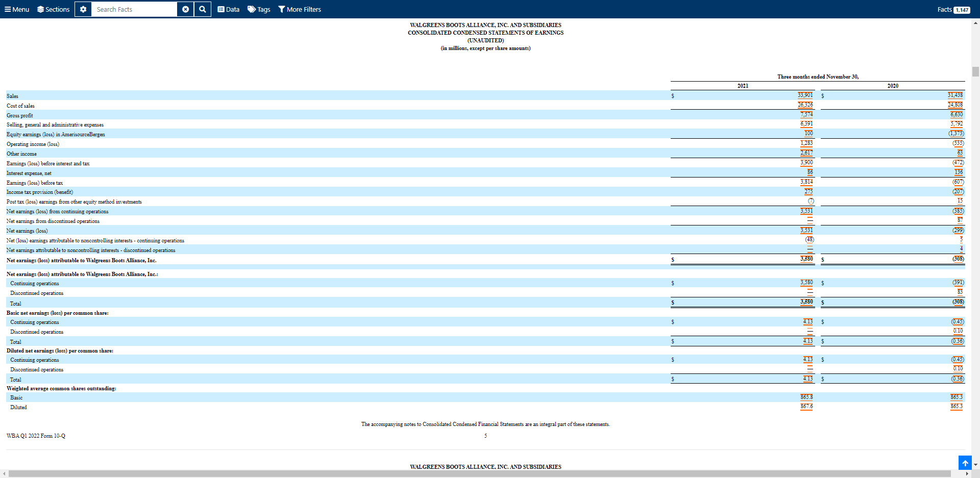Image resolution: width=980 pixels, height=478 pixels.
Task: Click the tag icon beside Tags
Action: pos(251,9)
